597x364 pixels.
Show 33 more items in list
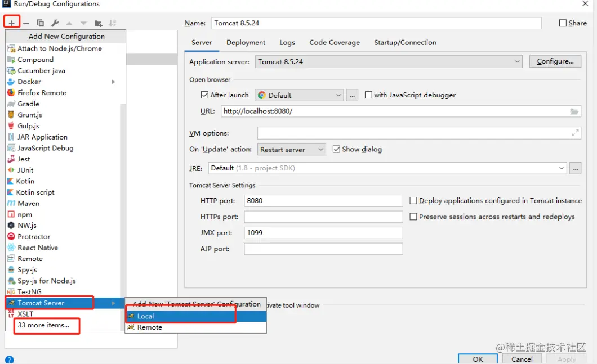tap(43, 325)
